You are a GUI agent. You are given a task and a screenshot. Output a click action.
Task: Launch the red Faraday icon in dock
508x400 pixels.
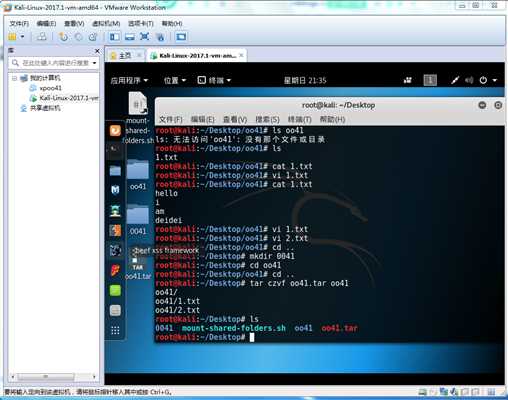(115, 270)
